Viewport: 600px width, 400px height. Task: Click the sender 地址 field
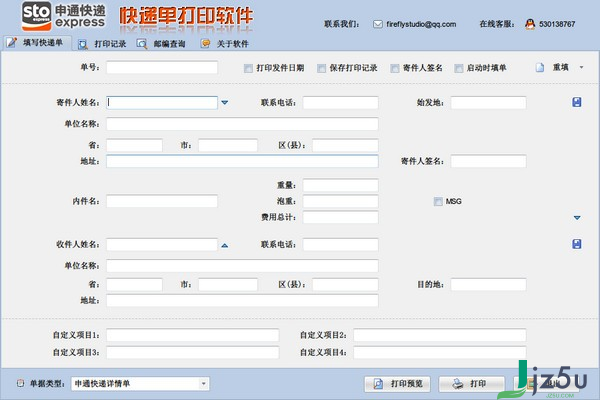(242, 161)
